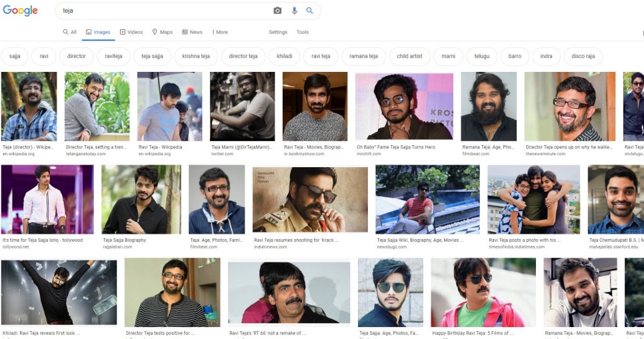
Task: Click the blue search magnifier icon
Action: [310, 11]
